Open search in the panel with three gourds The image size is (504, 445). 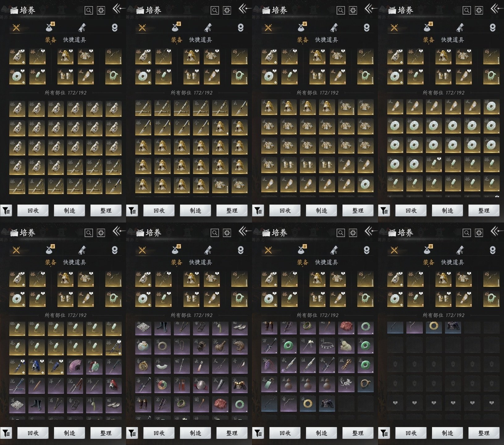pyautogui.click(x=341, y=233)
